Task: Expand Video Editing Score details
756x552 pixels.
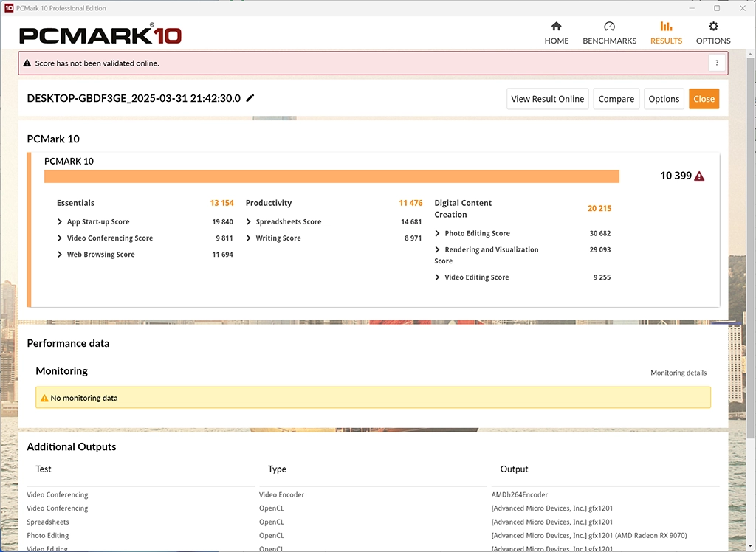Action: pos(438,277)
